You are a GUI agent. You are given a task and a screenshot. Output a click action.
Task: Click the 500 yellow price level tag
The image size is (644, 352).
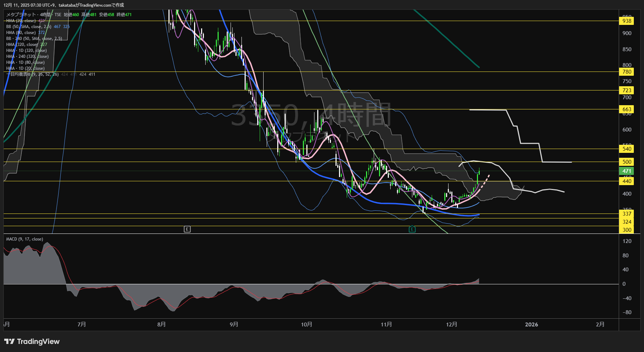(x=626, y=162)
